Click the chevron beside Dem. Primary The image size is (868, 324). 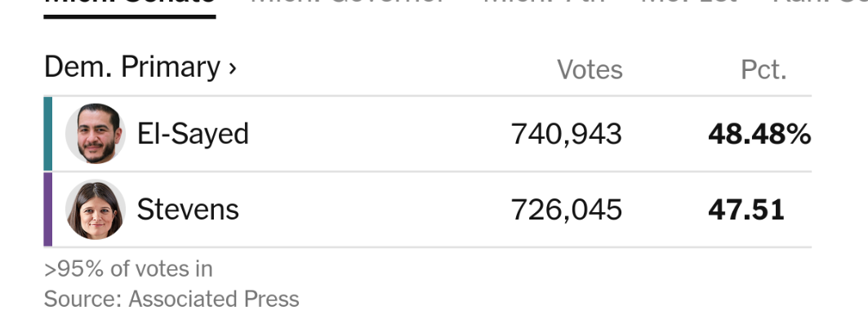233,68
